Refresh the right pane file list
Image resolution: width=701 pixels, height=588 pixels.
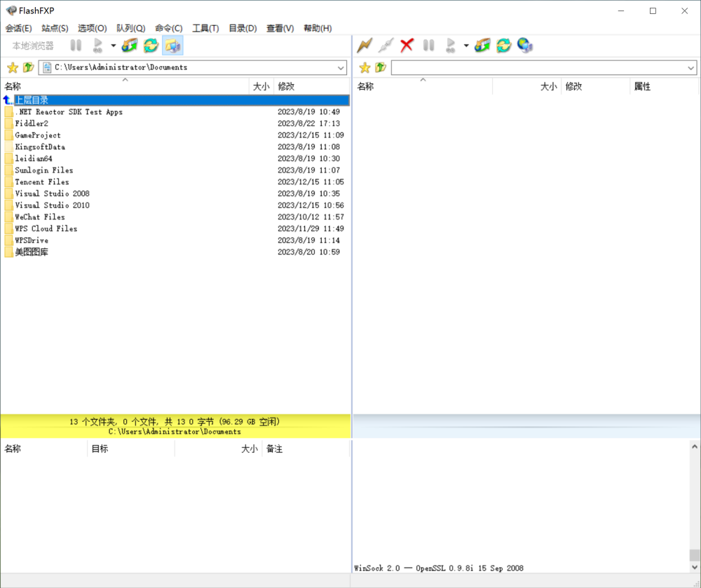tap(503, 46)
